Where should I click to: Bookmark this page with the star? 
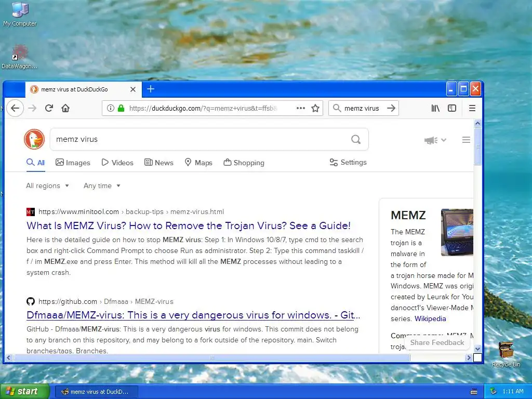(315, 108)
